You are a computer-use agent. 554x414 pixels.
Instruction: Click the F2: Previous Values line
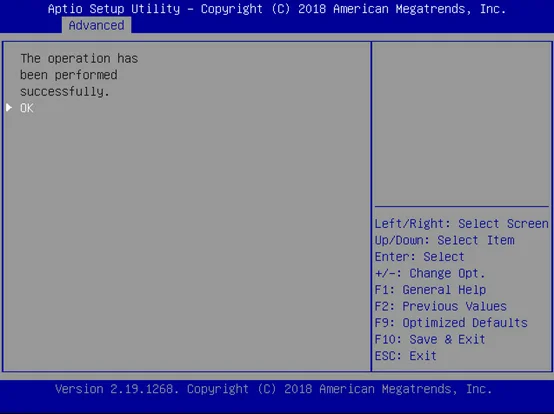tap(441, 306)
